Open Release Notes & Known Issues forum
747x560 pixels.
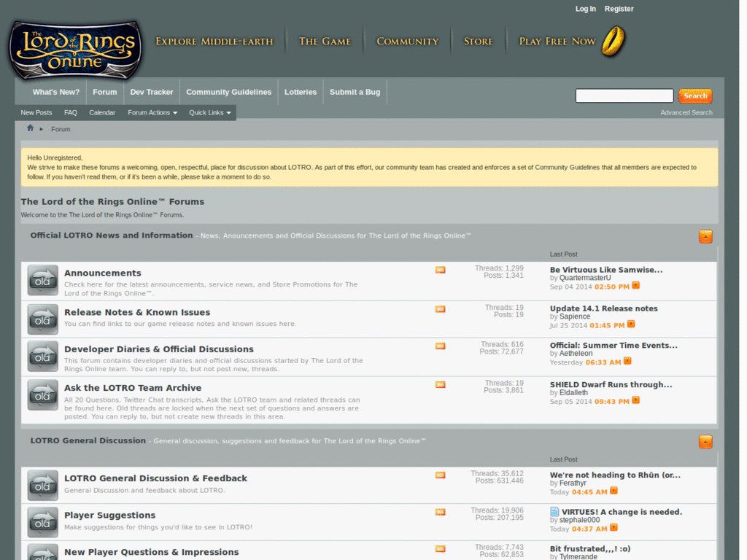tap(137, 312)
